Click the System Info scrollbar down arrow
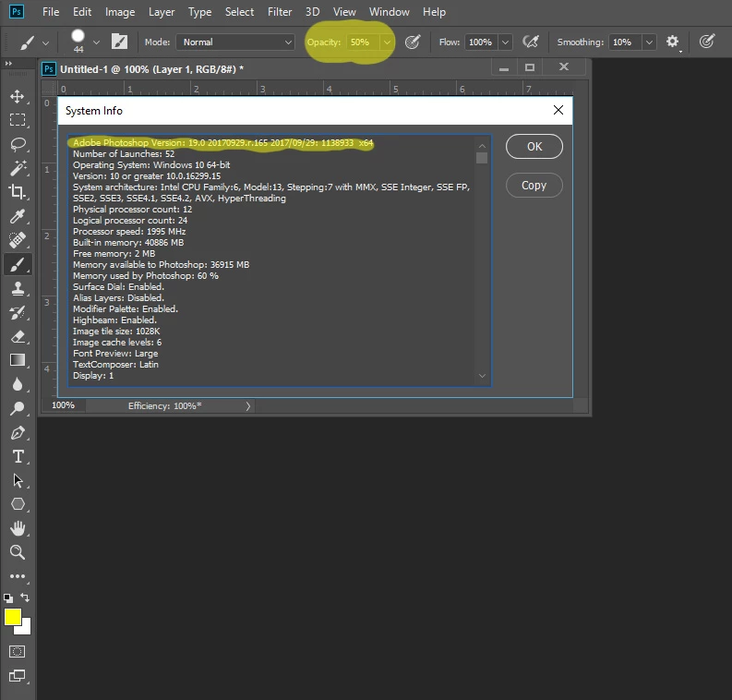The height and width of the screenshot is (700, 732). tap(482, 376)
